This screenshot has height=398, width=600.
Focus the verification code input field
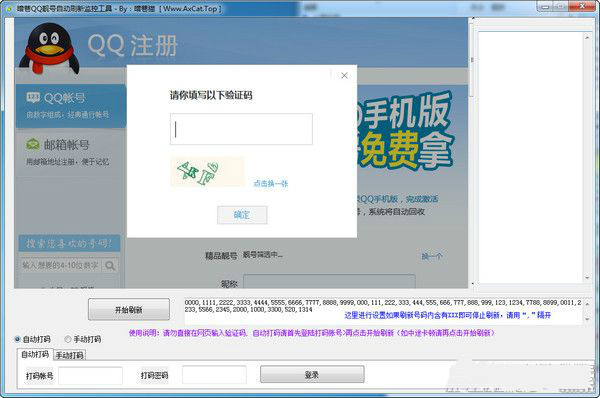[x=241, y=129]
